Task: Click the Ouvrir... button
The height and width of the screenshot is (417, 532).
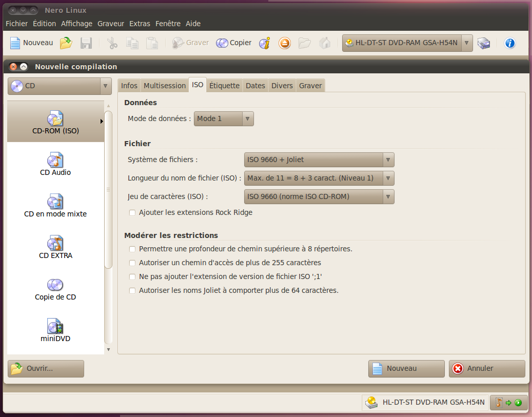Action: 46,369
